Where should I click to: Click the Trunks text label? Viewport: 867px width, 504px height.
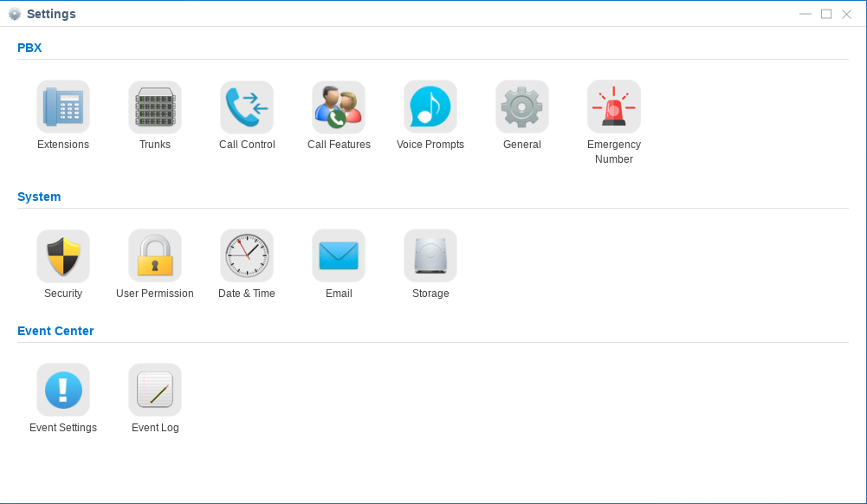(x=155, y=145)
